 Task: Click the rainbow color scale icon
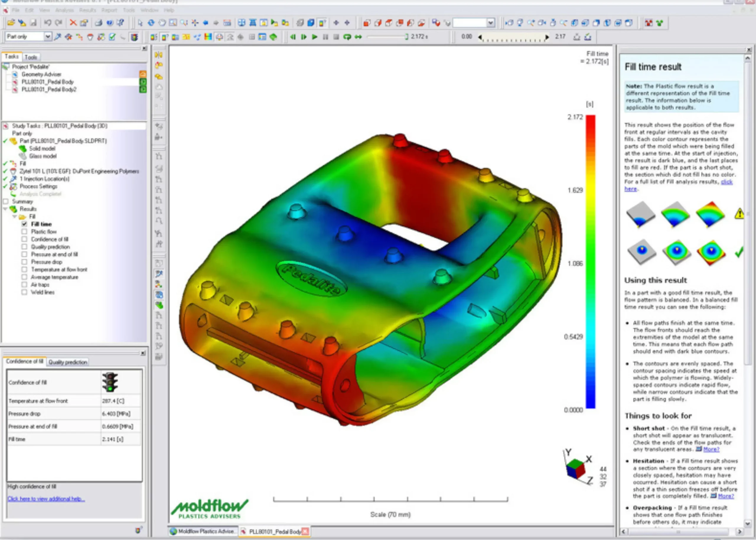pyautogui.click(x=208, y=37)
